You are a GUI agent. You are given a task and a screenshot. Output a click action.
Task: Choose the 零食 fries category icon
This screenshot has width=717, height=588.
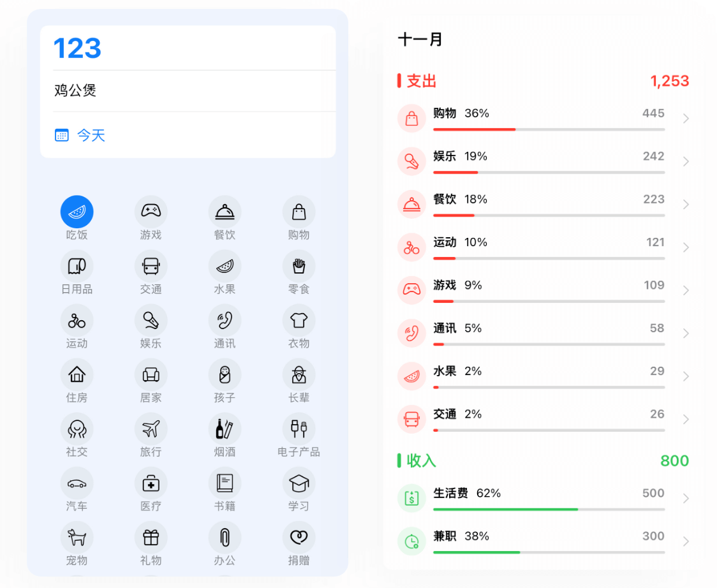click(299, 266)
